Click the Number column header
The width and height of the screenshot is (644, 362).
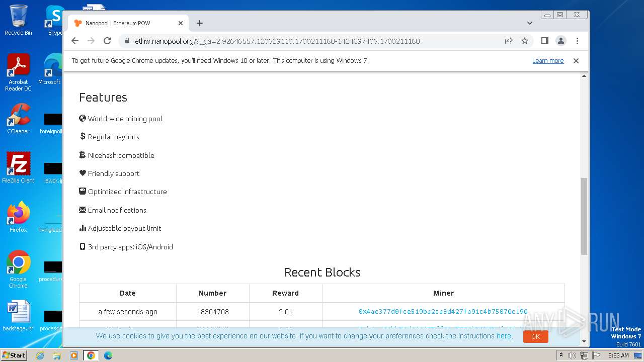tap(213, 293)
